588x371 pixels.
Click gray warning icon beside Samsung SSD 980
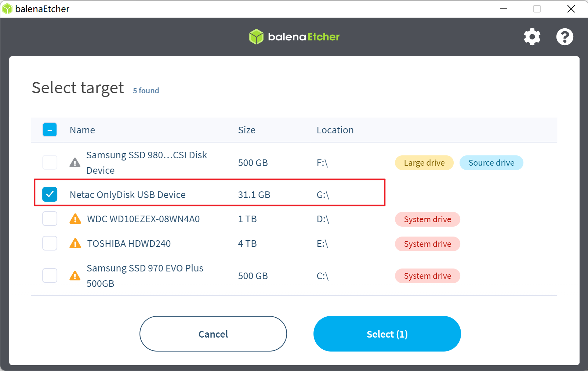tap(75, 163)
